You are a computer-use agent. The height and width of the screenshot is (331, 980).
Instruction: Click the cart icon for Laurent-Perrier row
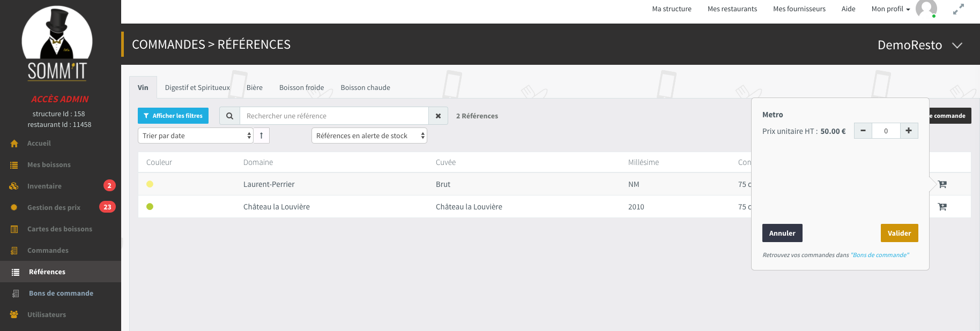942,184
